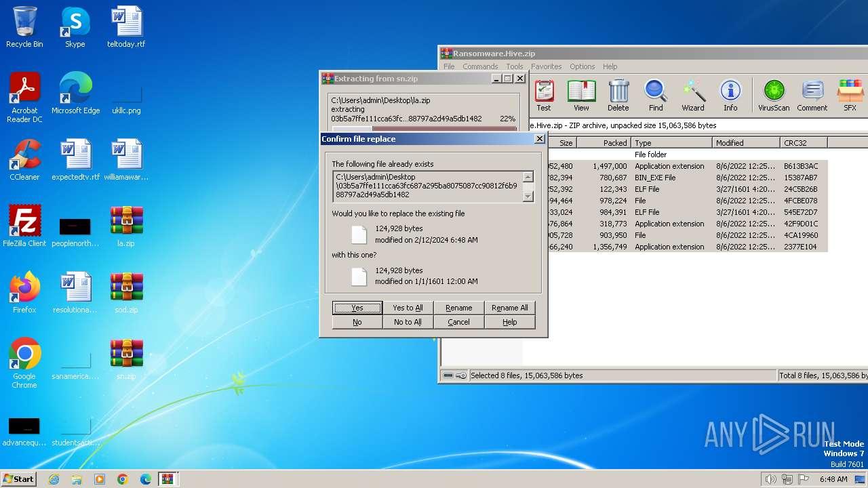
Task: Select the sod.zip archive on desktop
Action: pos(126,293)
